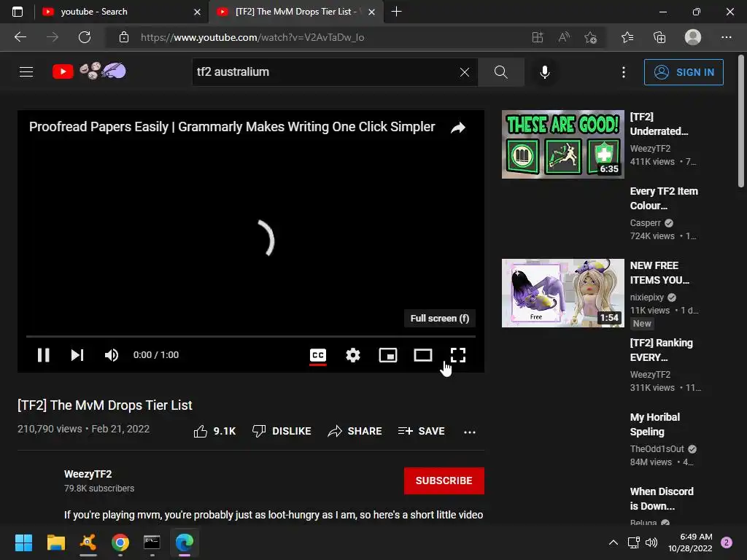Pause the video with the pause button

point(43,355)
